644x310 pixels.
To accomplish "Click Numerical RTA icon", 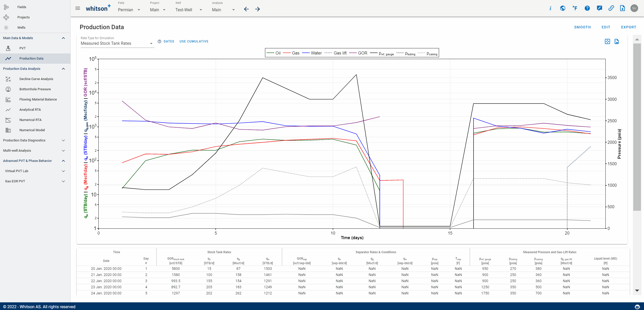I will [8, 120].
